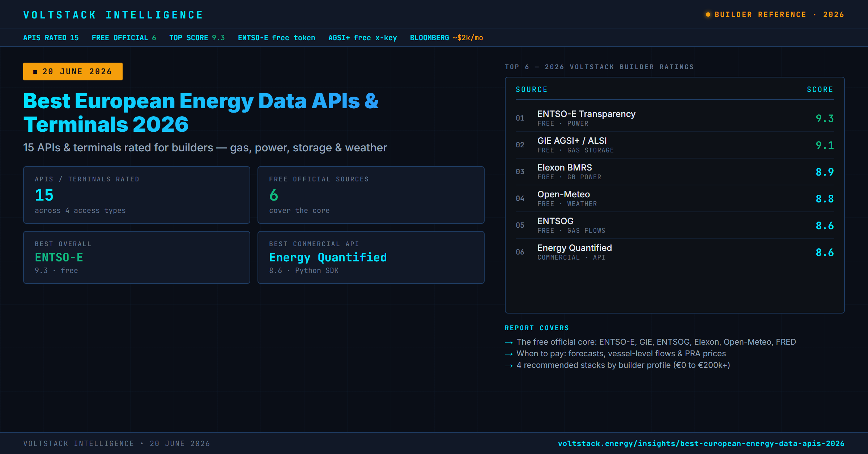The width and height of the screenshot is (868, 454).
Task: Click the SCORE column header
Action: [820, 89]
